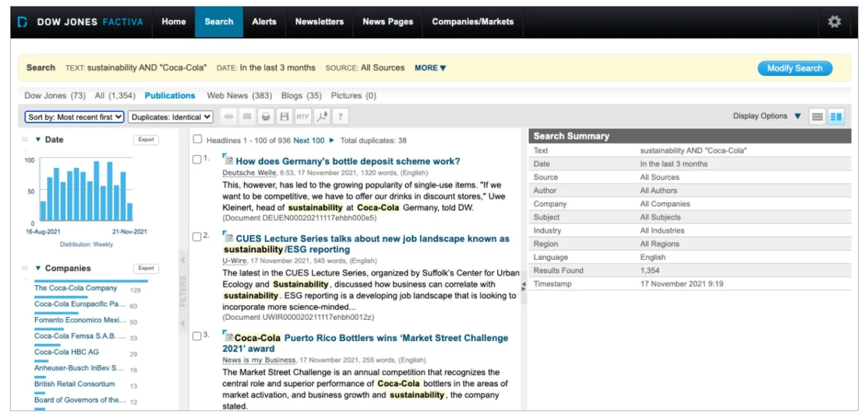This screenshot has width=868, height=417.
Task: Click drag handle icon beside Date panel
Action: tap(25, 140)
